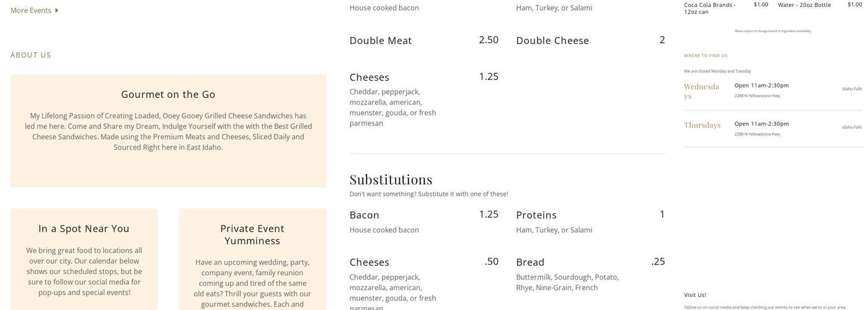
Task: Click the arrow icon beside More Events
Action: (x=56, y=11)
